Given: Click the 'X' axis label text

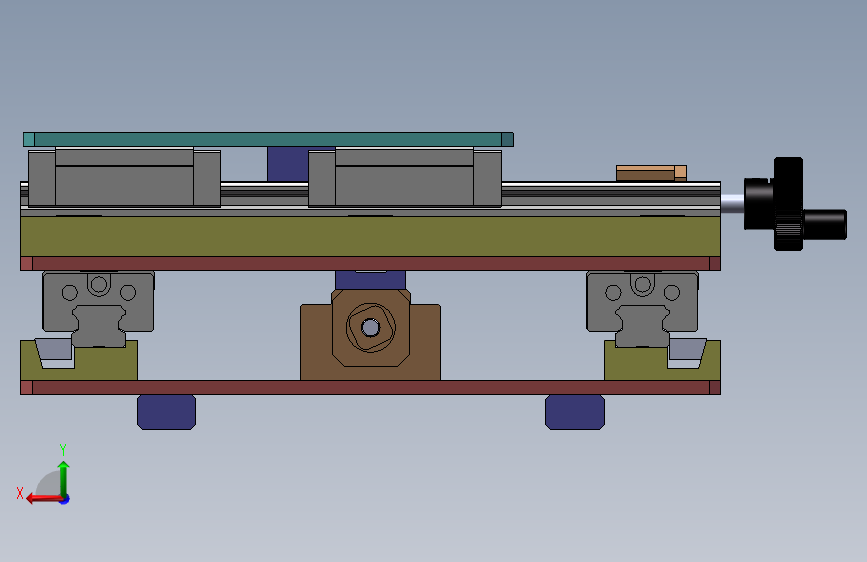Looking at the screenshot, I should tap(20, 493).
